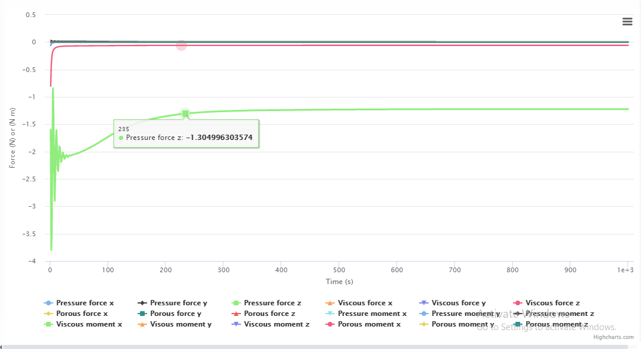
Task: Hide the Visous moment y series
Action: (180, 324)
